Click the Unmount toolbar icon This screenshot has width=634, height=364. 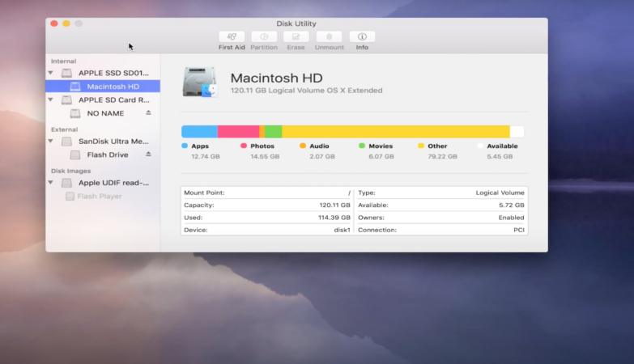(329, 36)
